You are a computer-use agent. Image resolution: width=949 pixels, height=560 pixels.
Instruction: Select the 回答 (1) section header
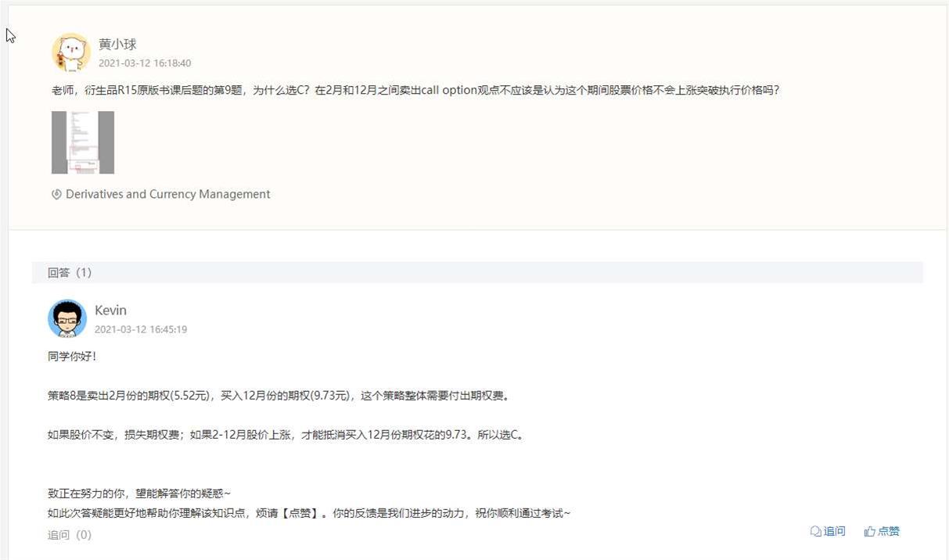477,272
